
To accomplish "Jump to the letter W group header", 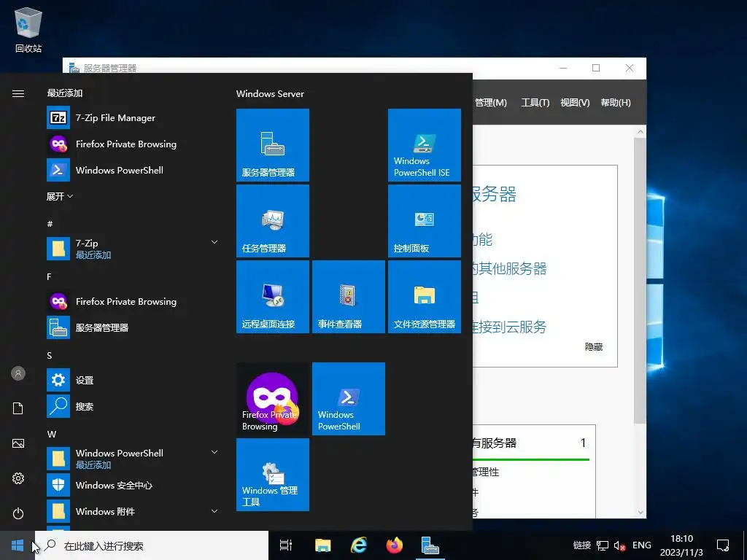I will [x=52, y=434].
